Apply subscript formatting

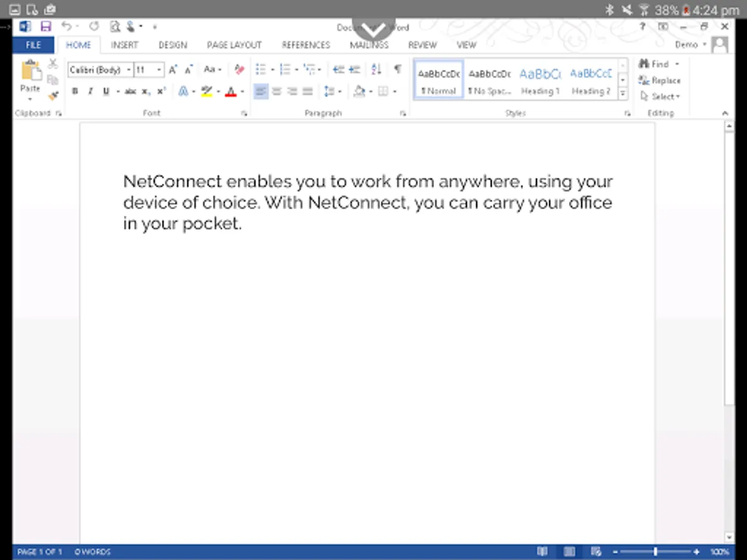(145, 91)
